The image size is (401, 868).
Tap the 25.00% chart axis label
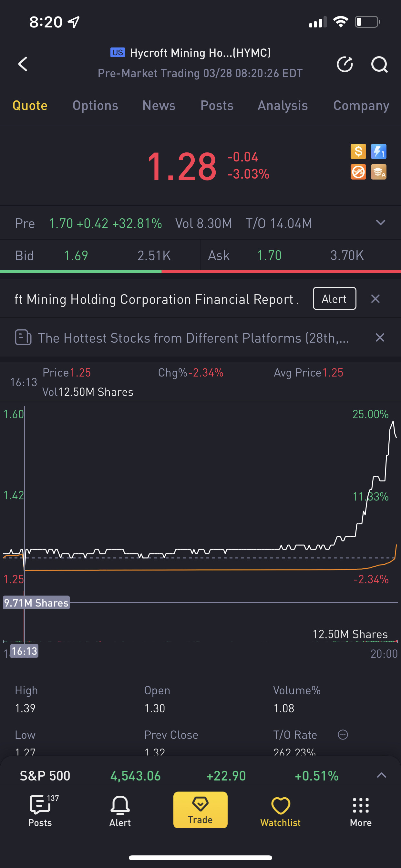[370, 414]
